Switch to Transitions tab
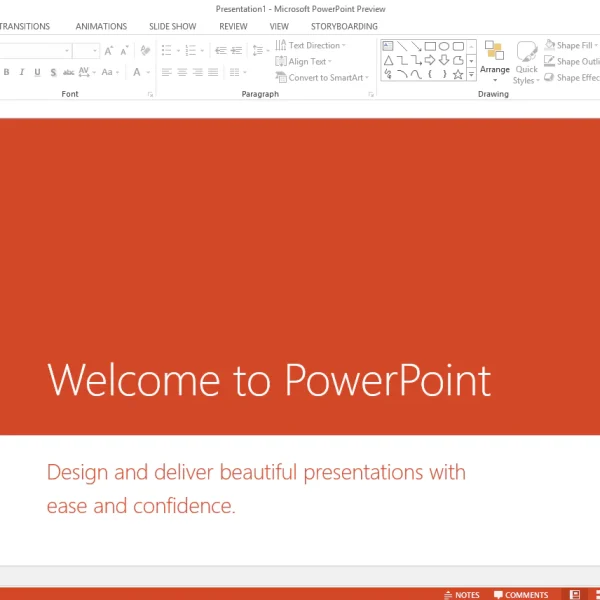 [25, 26]
